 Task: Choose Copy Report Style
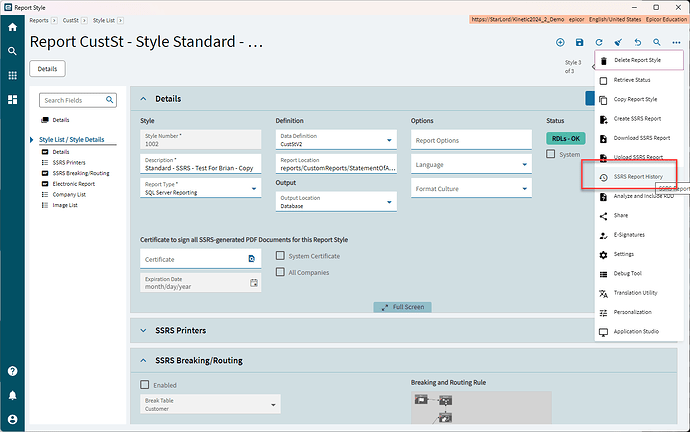coord(639,99)
